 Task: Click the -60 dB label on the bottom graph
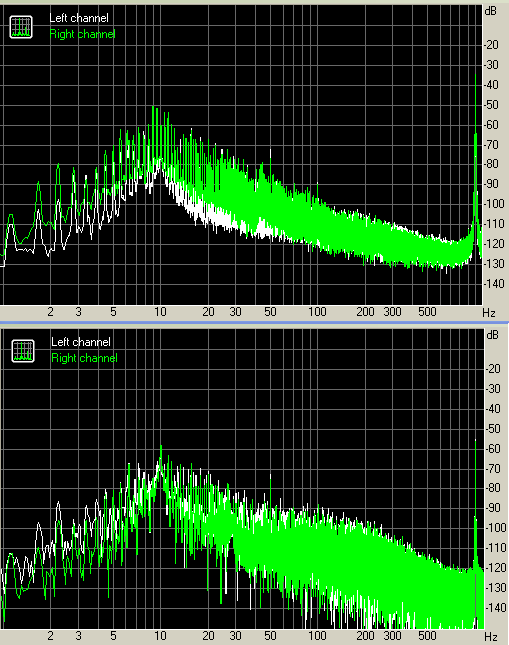coord(493,448)
